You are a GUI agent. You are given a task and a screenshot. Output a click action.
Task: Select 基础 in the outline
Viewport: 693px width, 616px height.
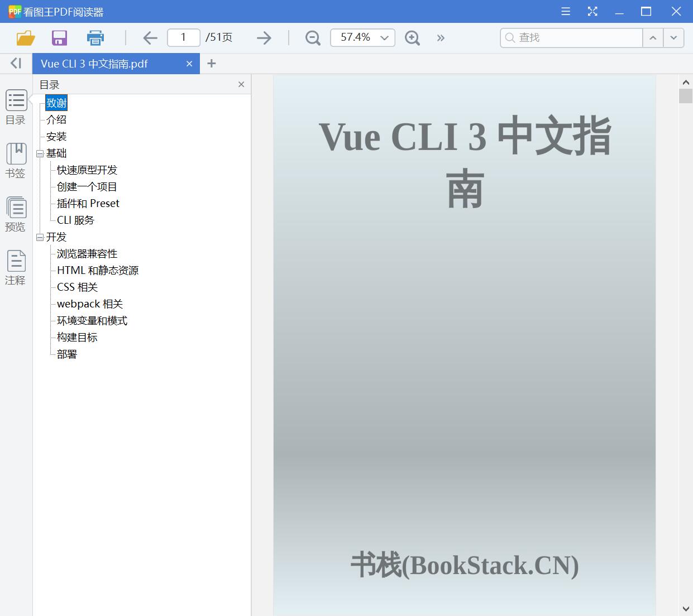(x=56, y=153)
